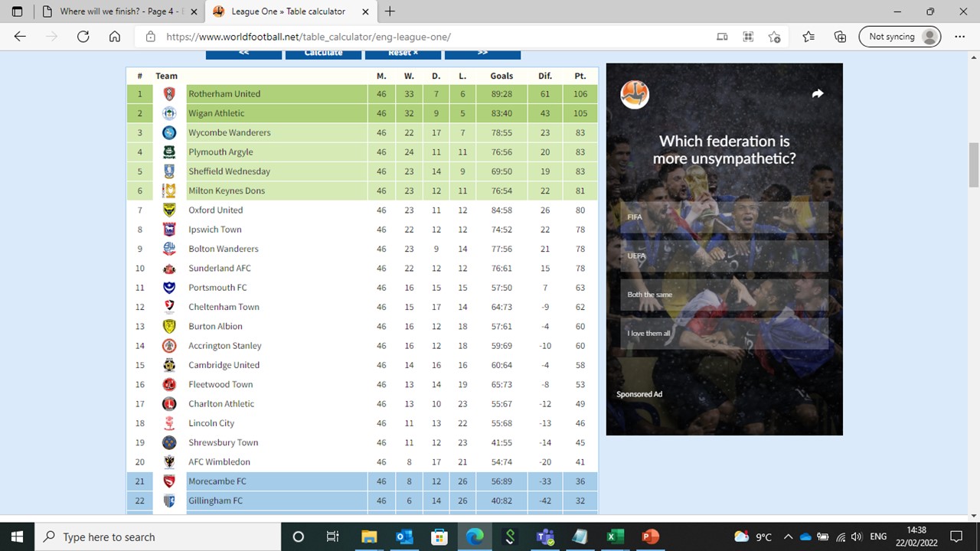This screenshot has height=551, width=980.
Task: Click the Windows Start button
Action: (x=18, y=536)
